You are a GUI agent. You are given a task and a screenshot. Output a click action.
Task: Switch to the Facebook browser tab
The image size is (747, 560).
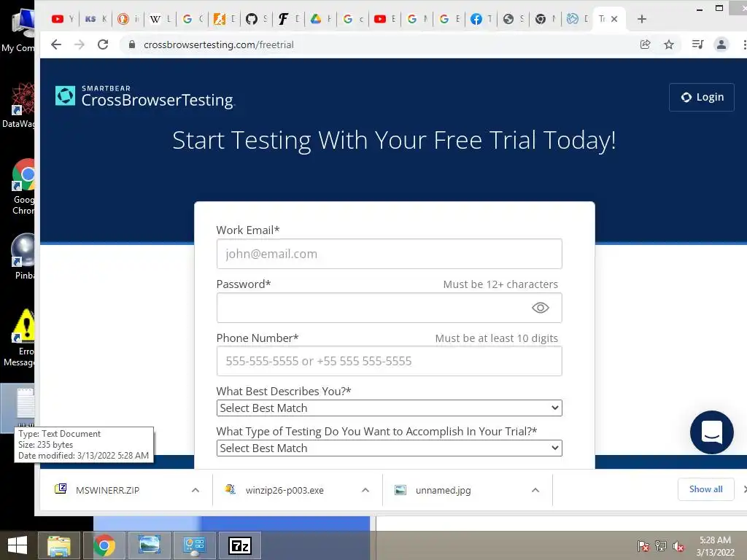coord(481,19)
